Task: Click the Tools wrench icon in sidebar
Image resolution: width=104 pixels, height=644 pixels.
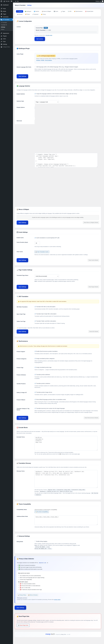Action: [2, 42]
